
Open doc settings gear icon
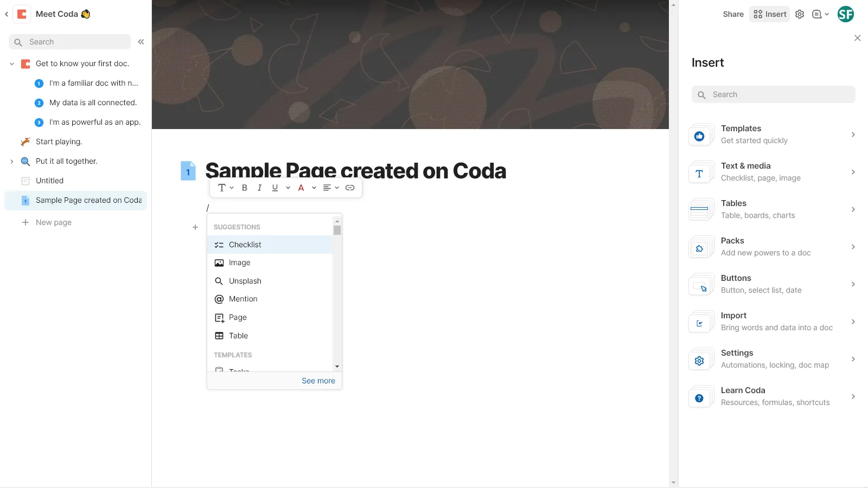(800, 14)
